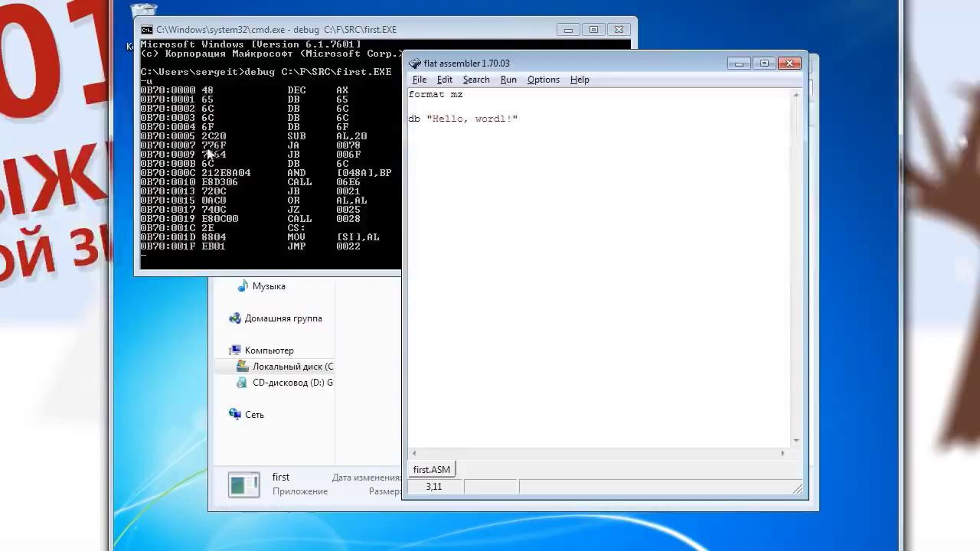Click the editor's vertical scrollbar down arrow
This screenshot has width=980, height=551.
796,441
